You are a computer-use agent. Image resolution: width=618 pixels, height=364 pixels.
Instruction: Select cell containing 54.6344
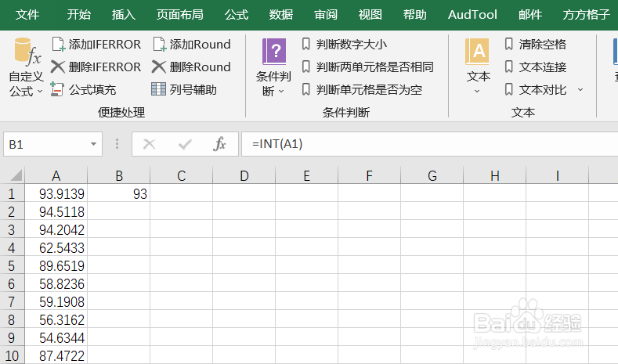tap(56, 337)
